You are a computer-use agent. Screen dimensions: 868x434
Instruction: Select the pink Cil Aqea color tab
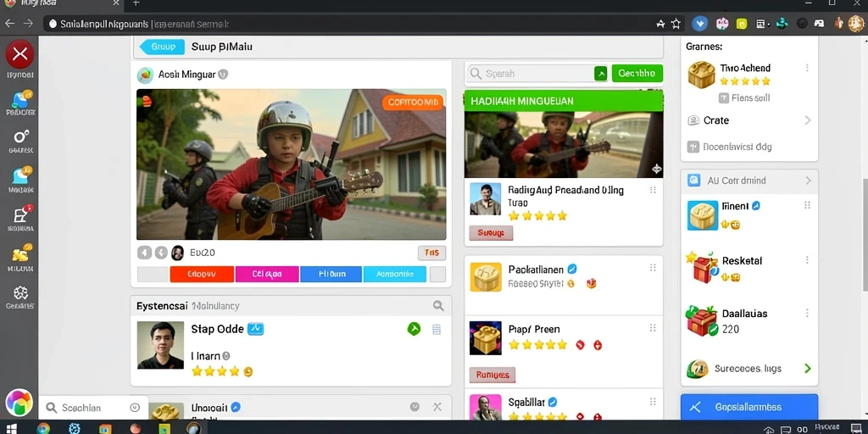[x=267, y=274]
